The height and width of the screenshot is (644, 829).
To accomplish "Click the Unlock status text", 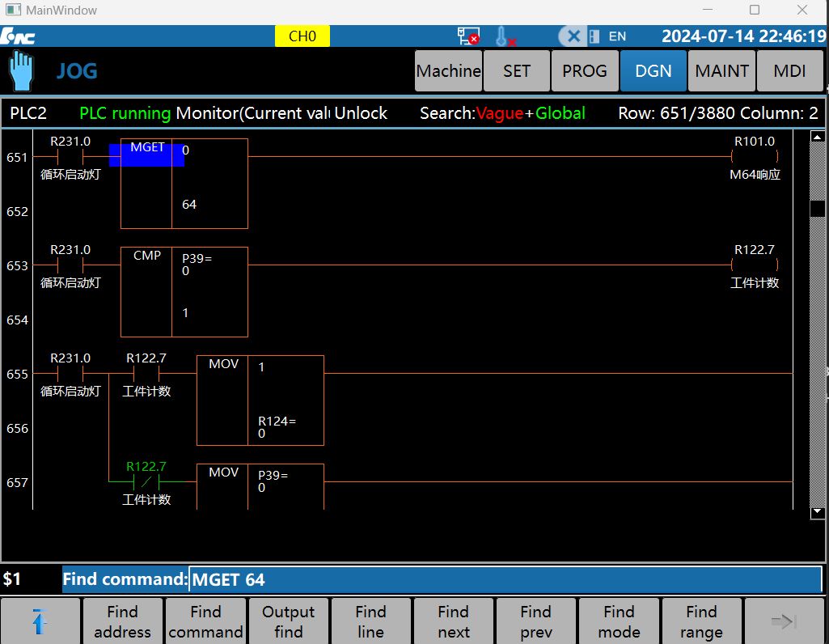I will pos(361,113).
